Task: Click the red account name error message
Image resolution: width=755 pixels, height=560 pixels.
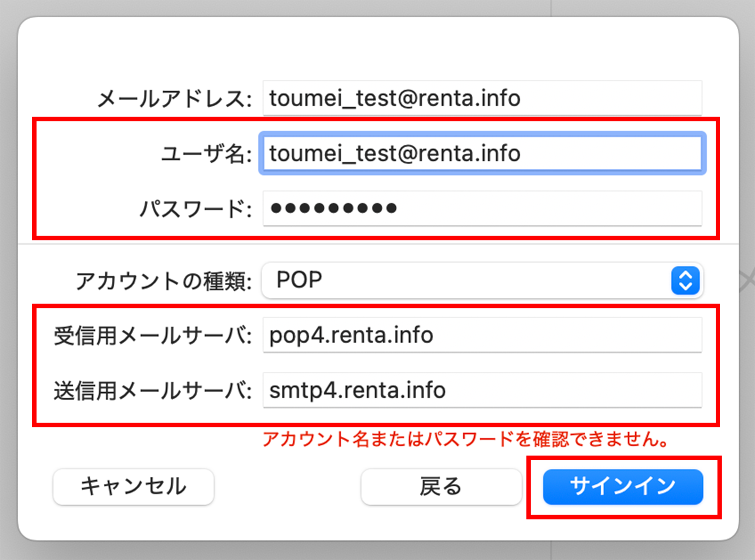Action: [466, 439]
